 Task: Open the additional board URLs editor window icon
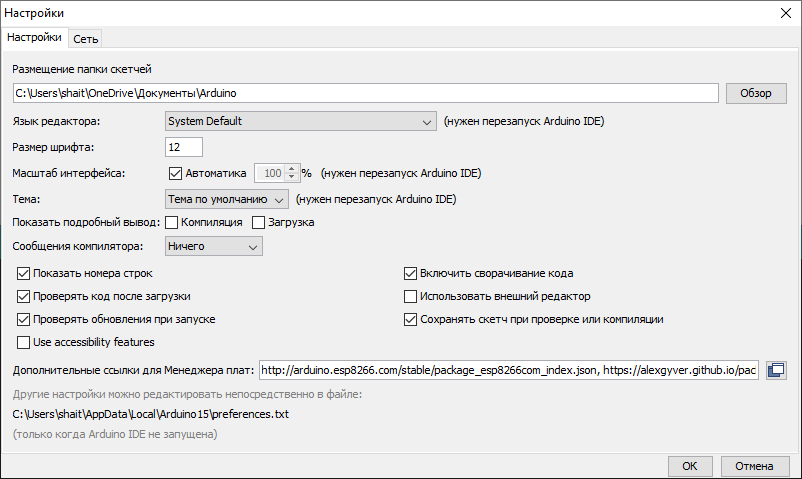(x=776, y=370)
